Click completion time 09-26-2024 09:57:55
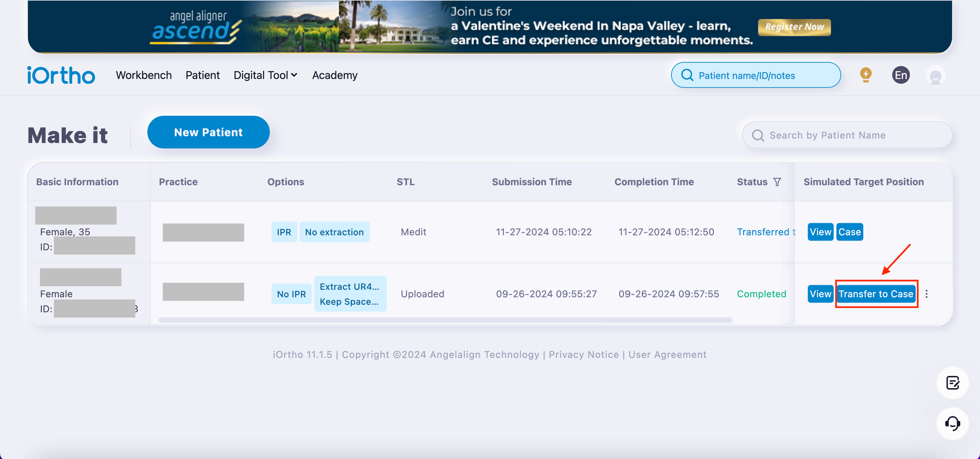This screenshot has height=459, width=980. pyautogui.click(x=668, y=294)
